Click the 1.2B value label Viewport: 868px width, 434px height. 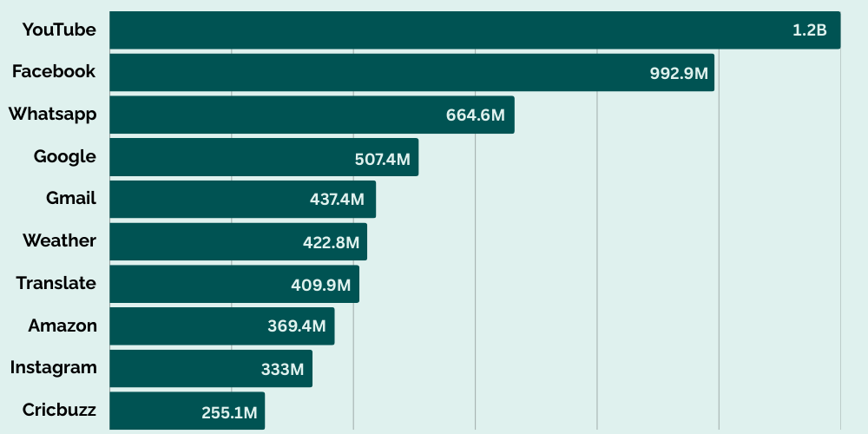tap(809, 30)
